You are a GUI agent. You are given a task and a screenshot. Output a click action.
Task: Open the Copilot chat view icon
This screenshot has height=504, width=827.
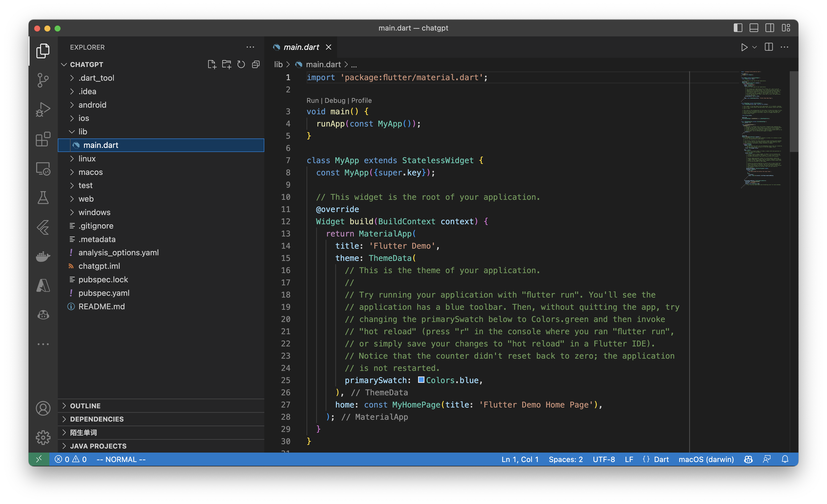click(x=43, y=315)
